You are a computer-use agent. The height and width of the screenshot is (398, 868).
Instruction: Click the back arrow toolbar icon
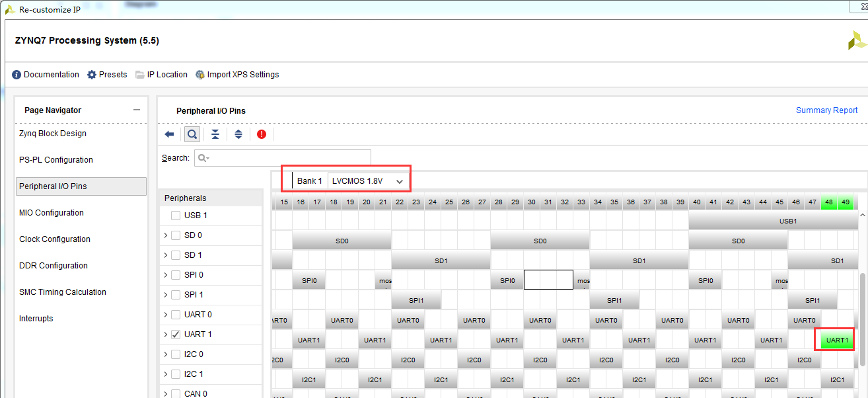click(169, 134)
